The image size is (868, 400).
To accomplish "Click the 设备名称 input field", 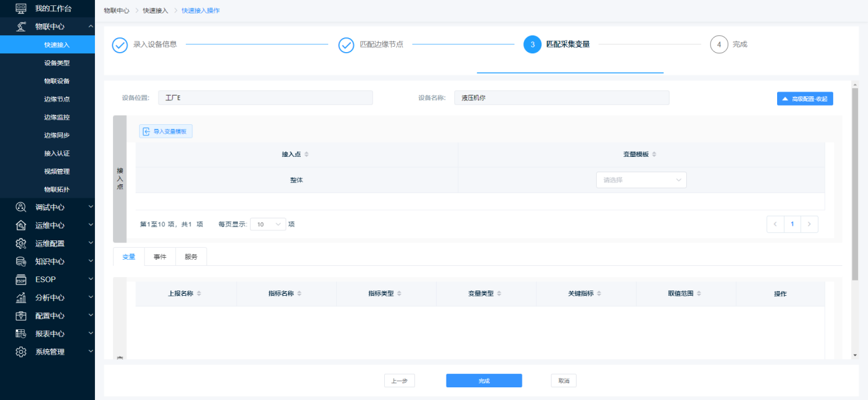I will (x=561, y=98).
